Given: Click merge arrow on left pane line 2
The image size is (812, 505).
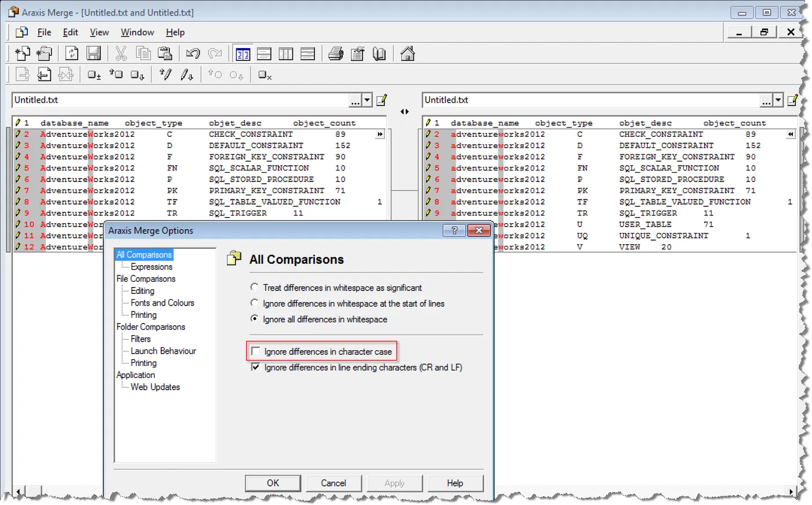Looking at the screenshot, I should pos(380,135).
